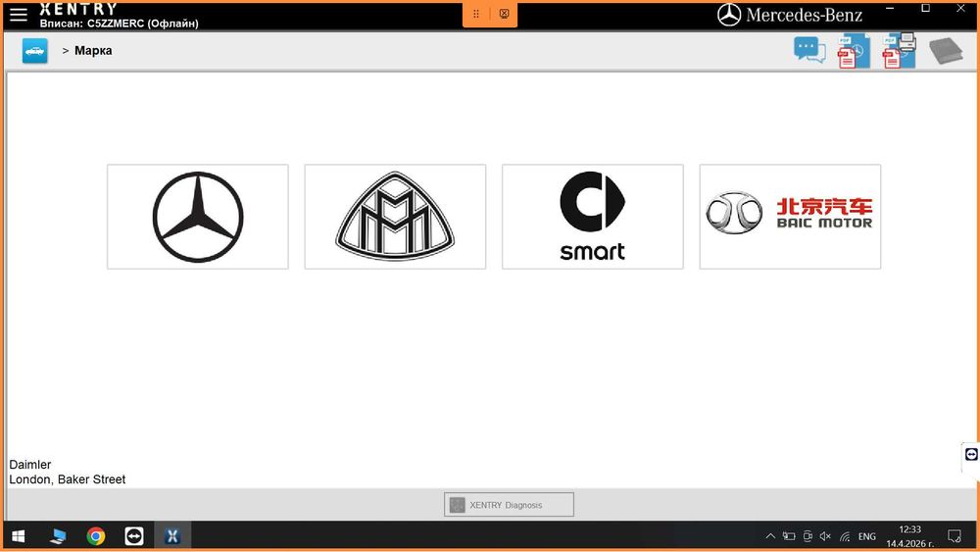Choose the smart brand tile
Screen dimensions: 980x552
593,217
